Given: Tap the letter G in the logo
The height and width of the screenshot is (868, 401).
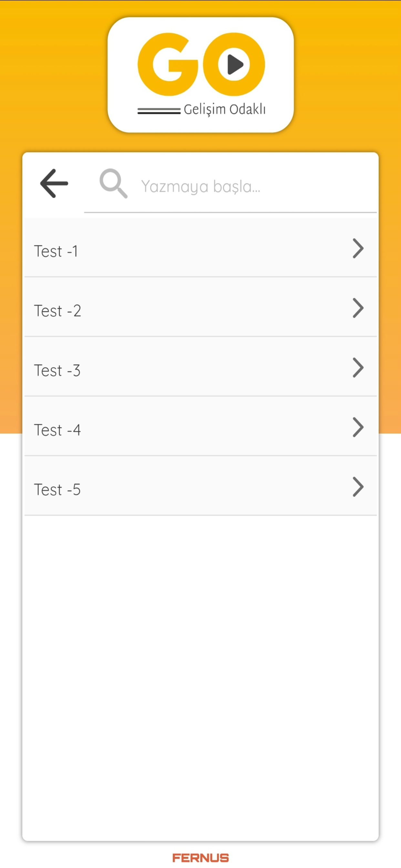Looking at the screenshot, I should coord(168,64).
